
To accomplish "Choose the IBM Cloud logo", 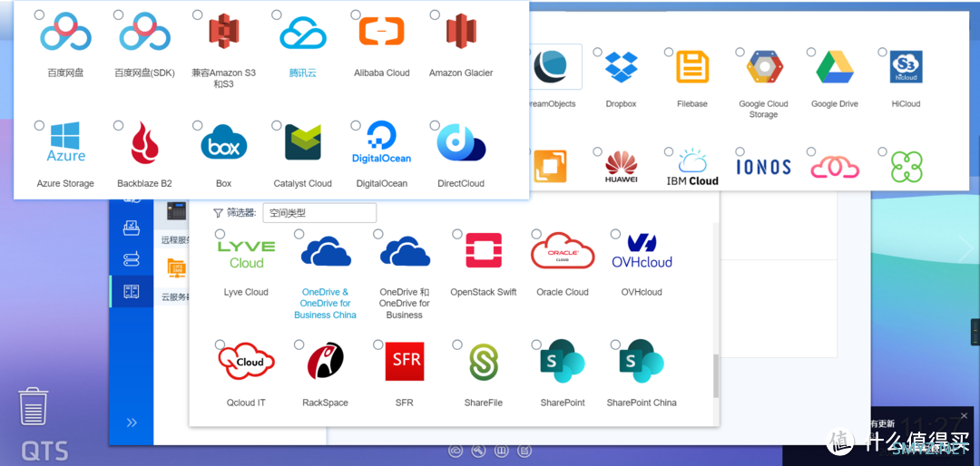I will pos(692,168).
